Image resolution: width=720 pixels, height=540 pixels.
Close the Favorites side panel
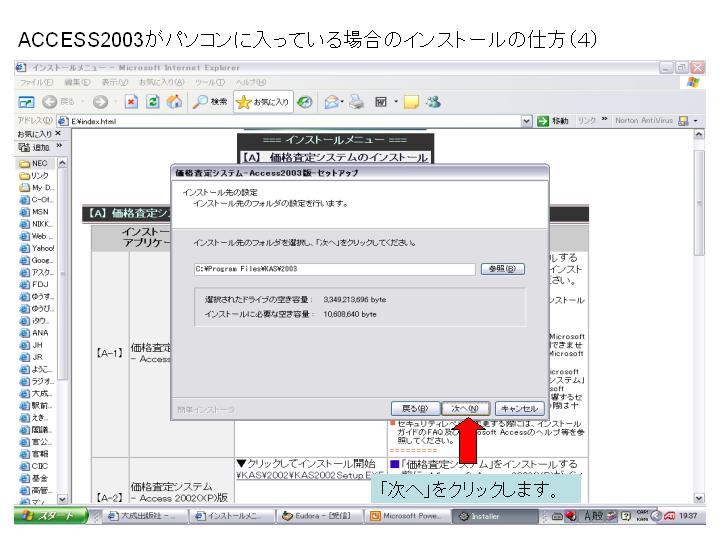point(58,133)
